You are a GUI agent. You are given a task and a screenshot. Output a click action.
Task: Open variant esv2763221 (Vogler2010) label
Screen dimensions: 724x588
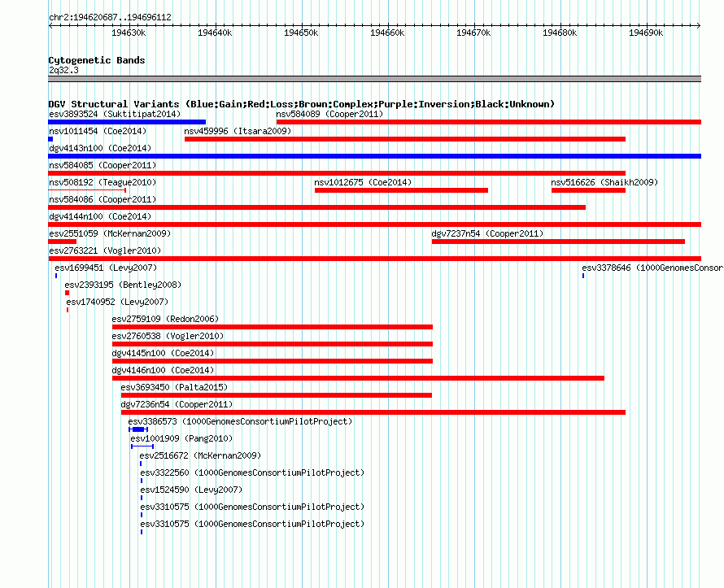point(105,250)
